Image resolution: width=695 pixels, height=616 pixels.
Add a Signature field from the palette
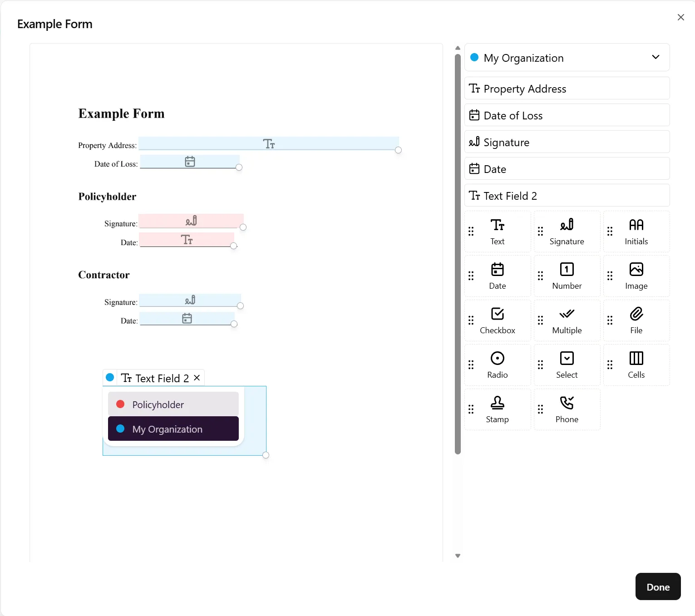(x=567, y=232)
